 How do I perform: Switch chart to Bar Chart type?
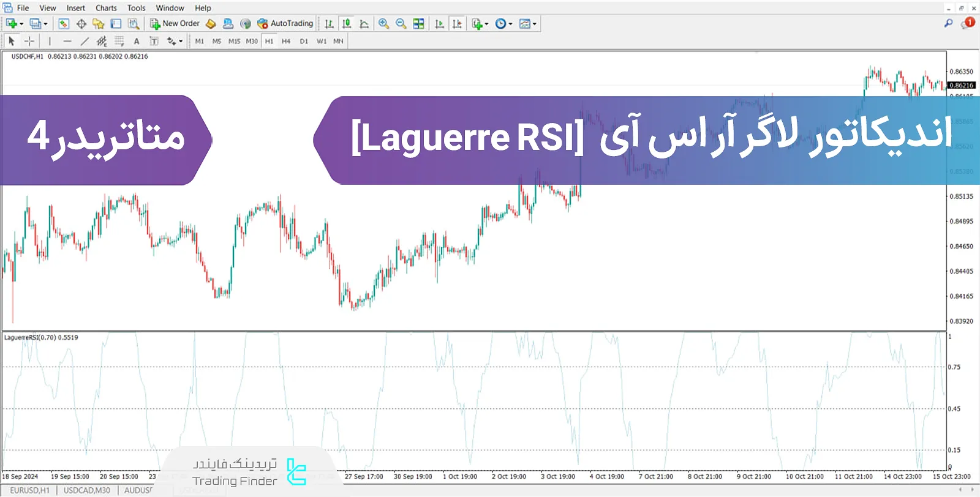coord(330,24)
